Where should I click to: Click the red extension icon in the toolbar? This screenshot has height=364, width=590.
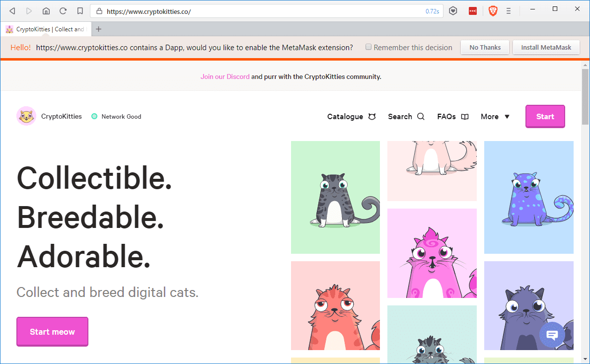[473, 11]
